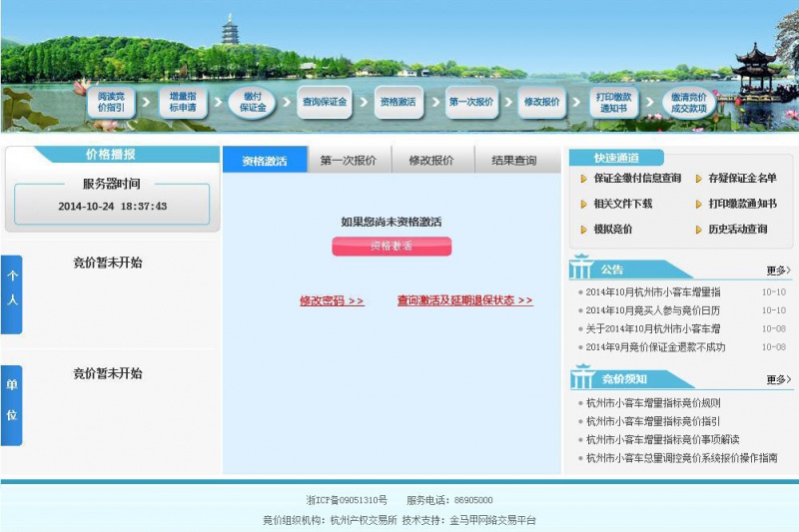Click the 修改报价 step icon in the banner

point(542,102)
